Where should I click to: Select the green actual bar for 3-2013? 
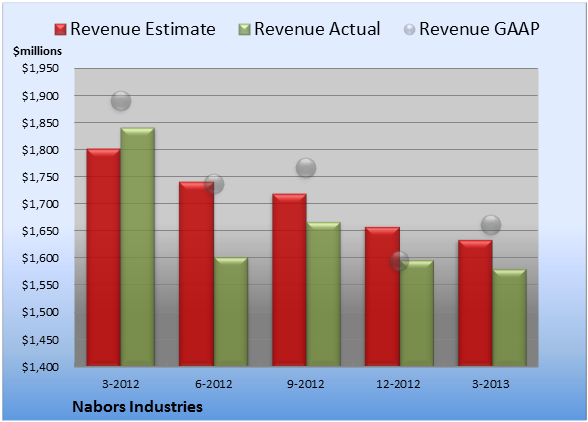tap(509, 318)
